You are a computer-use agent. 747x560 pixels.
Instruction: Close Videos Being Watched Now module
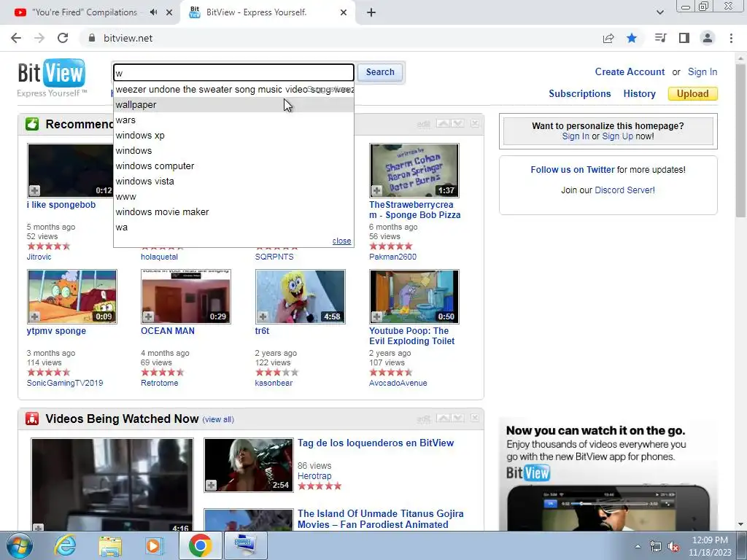pos(475,418)
